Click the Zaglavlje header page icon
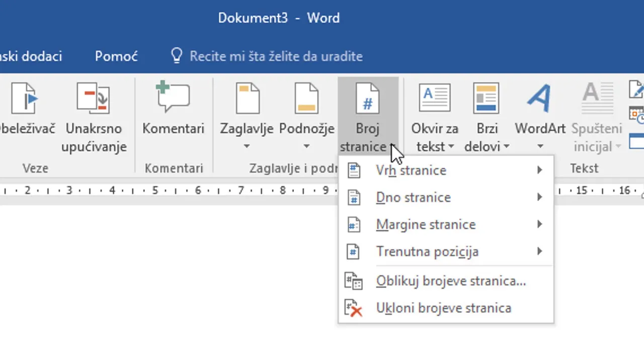 (247, 98)
